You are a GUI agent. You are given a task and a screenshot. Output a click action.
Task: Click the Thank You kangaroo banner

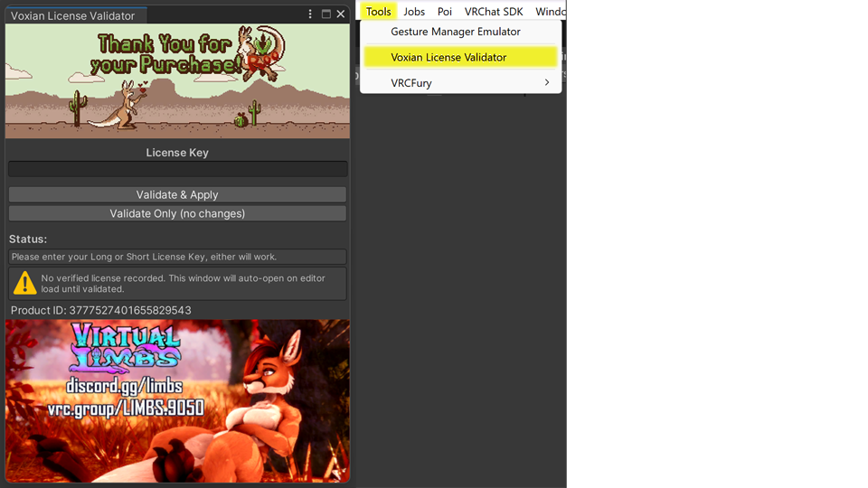pyautogui.click(x=177, y=80)
